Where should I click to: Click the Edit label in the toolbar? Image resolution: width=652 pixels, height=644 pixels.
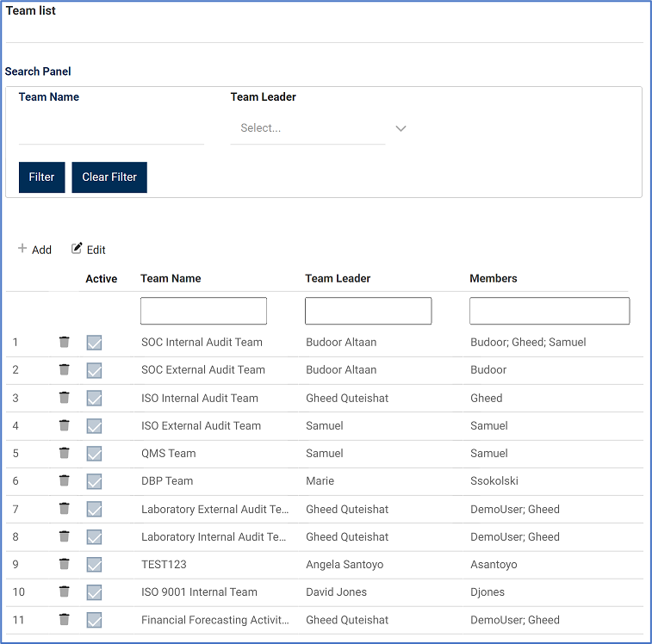(x=96, y=250)
